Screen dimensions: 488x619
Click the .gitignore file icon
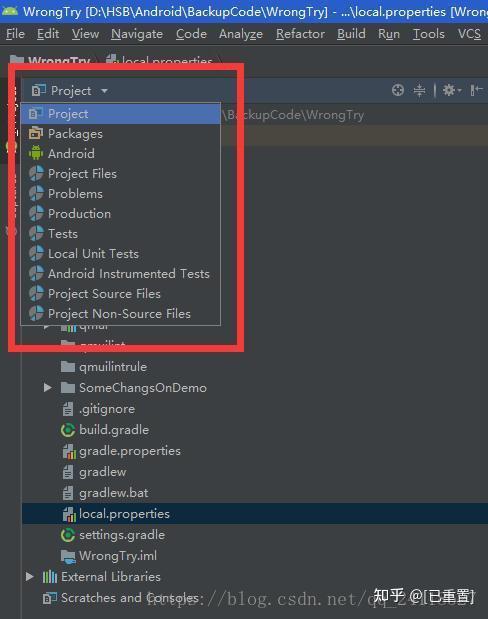pos(68,409)
